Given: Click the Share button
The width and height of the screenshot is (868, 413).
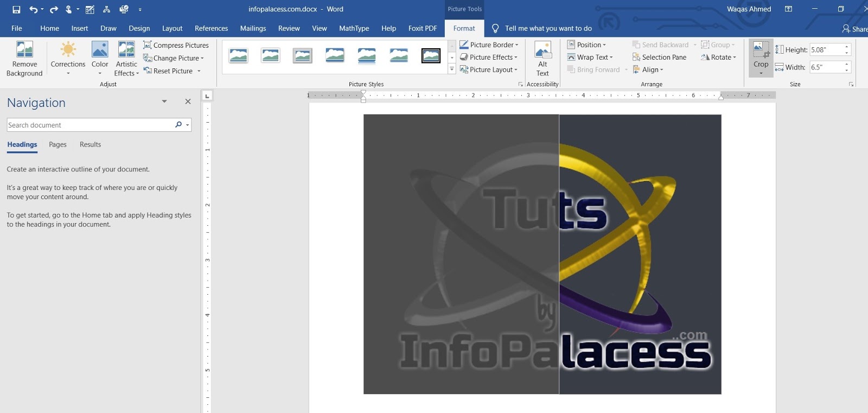Looking at the screenshot, I should point(855,29).
